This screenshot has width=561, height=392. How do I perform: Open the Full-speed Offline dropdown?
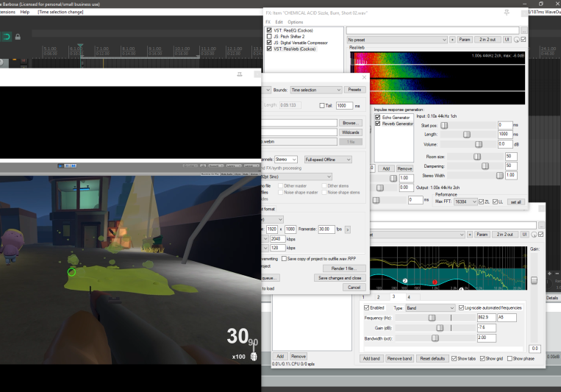point(328,160)
